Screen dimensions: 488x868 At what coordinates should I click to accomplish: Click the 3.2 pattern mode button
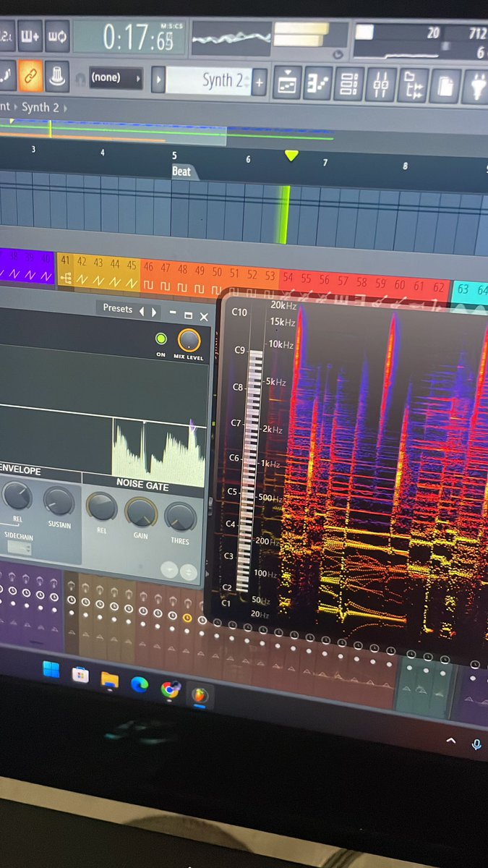(7, 35)
